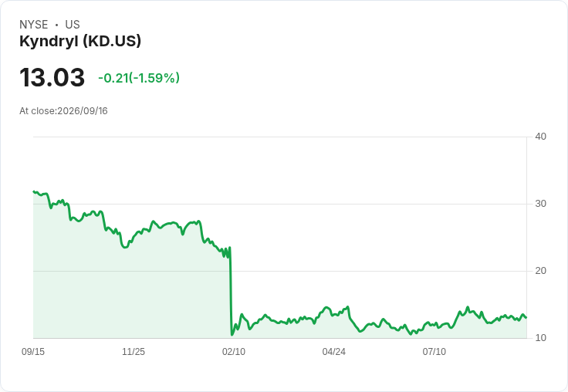The width and height of the screenshot is (568, 392).
Task: Click the -0.21(-1.59%) price change
Action: [x=139, y=78]
